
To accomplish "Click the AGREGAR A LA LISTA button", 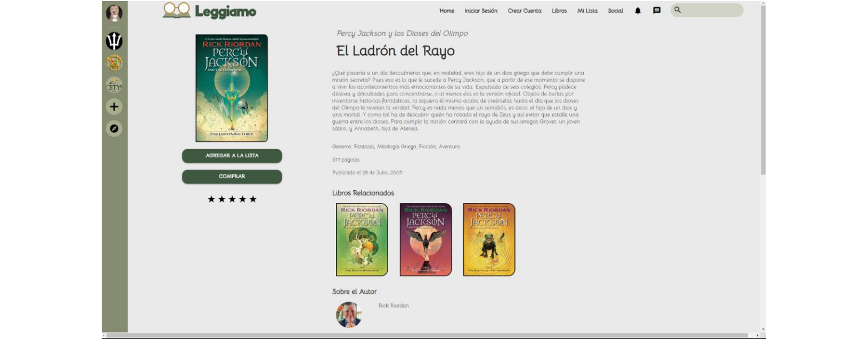I will (x=232, y=156).
